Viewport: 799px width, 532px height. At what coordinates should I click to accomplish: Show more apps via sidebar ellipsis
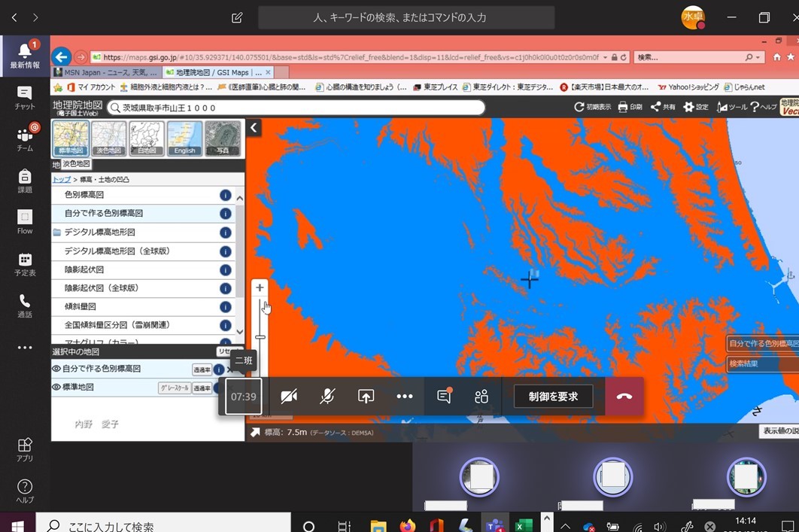[25, 348]
